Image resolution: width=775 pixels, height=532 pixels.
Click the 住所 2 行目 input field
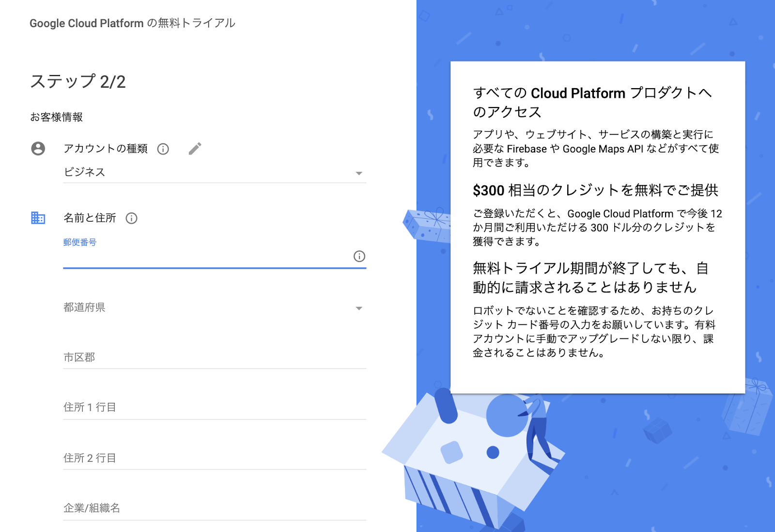pos(215,458)
